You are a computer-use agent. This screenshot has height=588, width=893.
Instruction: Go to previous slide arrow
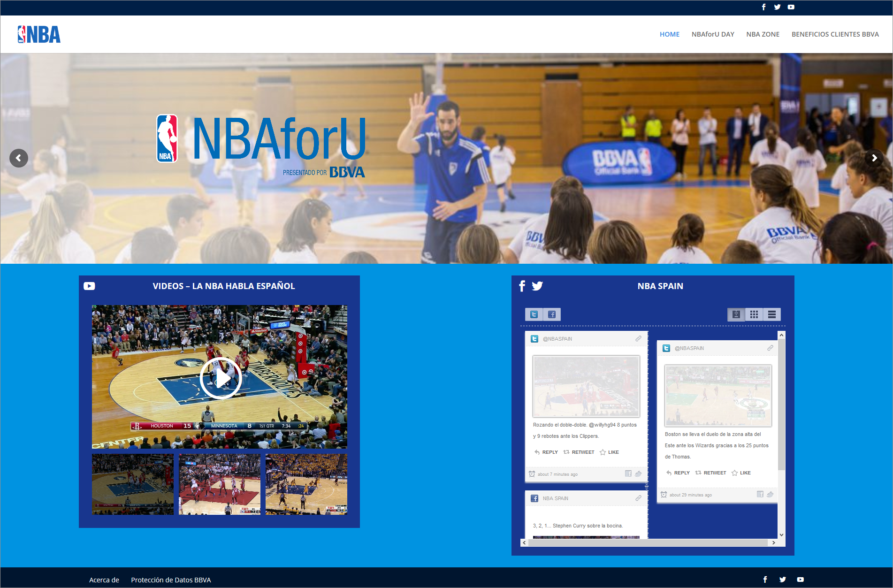point(19,158)
